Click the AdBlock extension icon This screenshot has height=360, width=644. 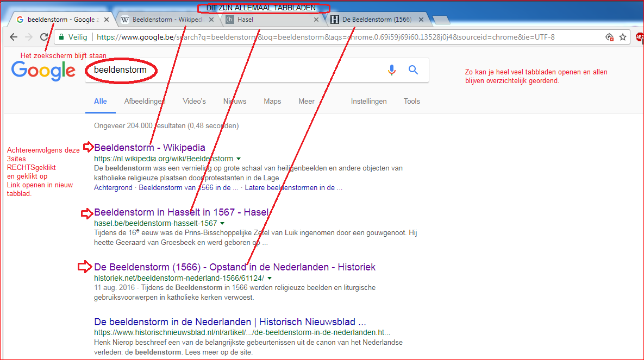click(x=640, y=37)
